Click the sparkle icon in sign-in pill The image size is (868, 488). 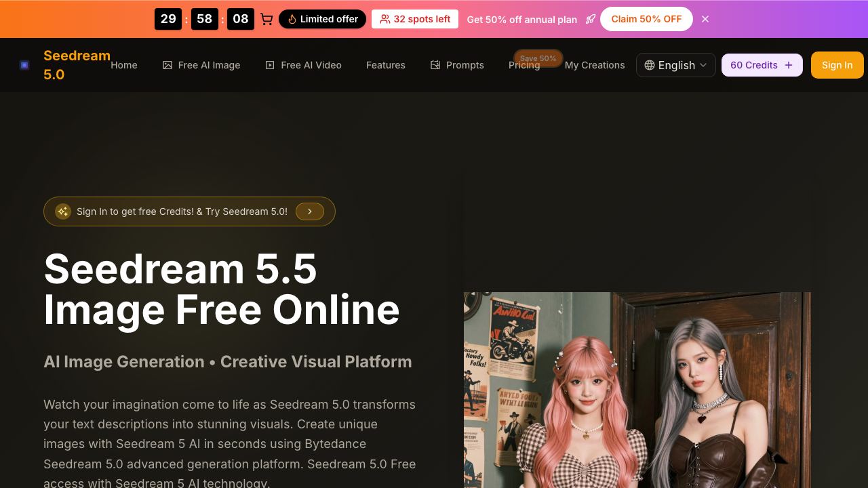63,211
